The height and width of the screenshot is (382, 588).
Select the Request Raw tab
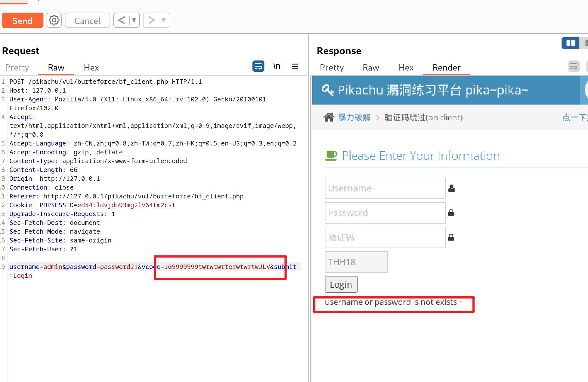56,67
